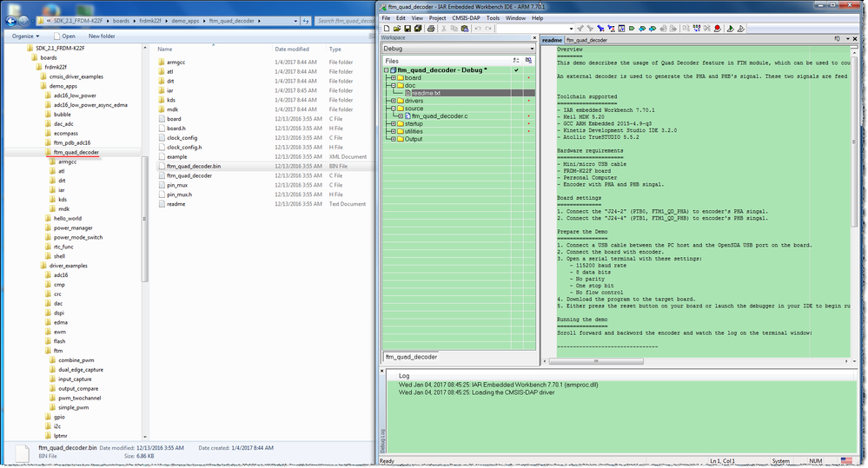Build the project with the Make icon

697,28
